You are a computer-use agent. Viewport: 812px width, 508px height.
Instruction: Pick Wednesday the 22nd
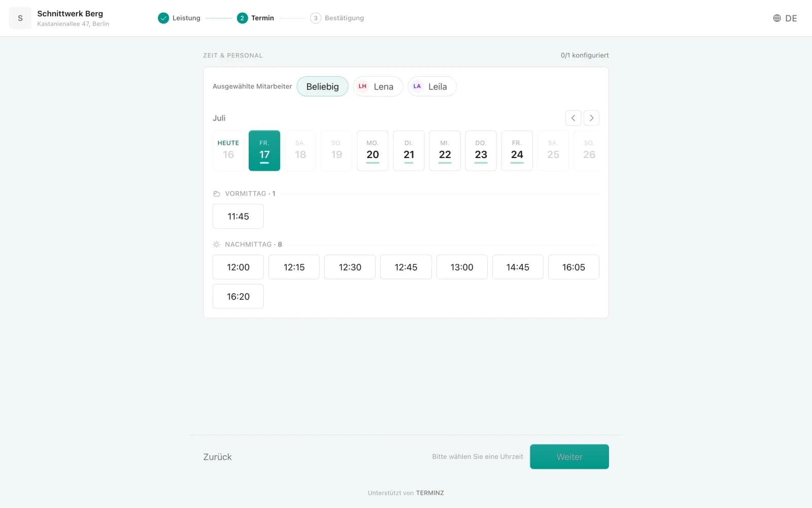pyautogui.click(x=445, y=151)
